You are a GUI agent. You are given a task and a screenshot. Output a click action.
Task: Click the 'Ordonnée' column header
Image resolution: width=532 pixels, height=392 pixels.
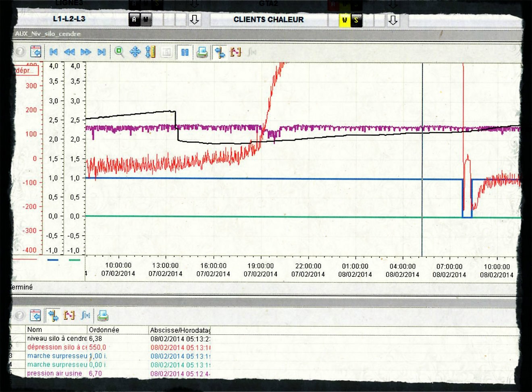104,330
